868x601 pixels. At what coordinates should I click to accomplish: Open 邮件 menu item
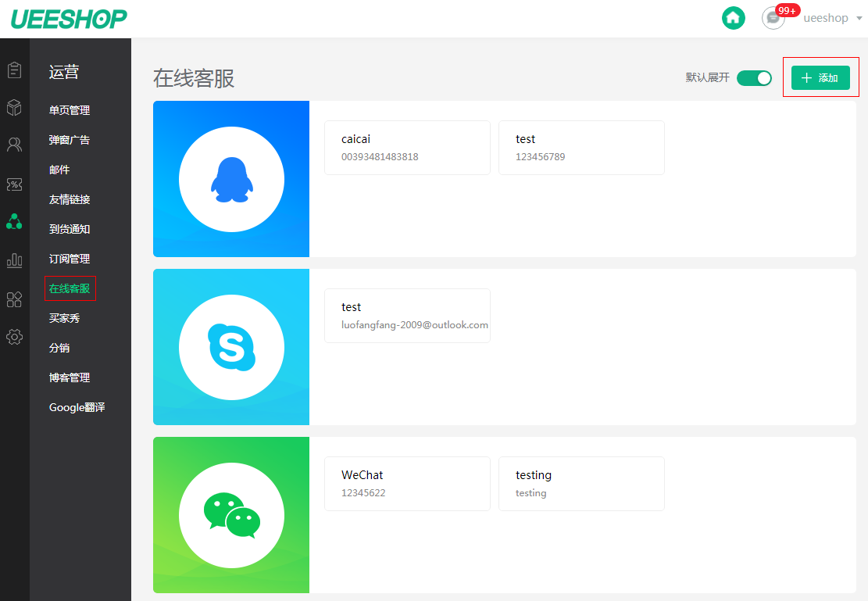(x=59, y=170)
